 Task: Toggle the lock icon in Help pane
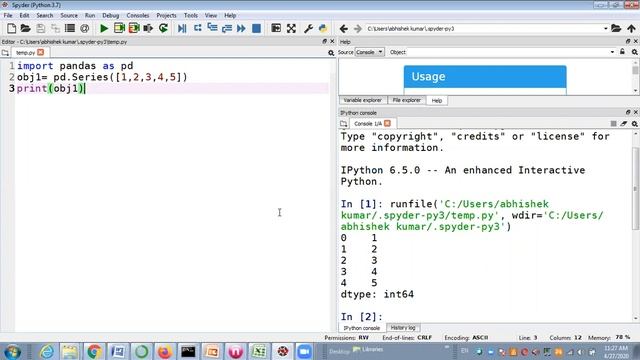[622, 52]
